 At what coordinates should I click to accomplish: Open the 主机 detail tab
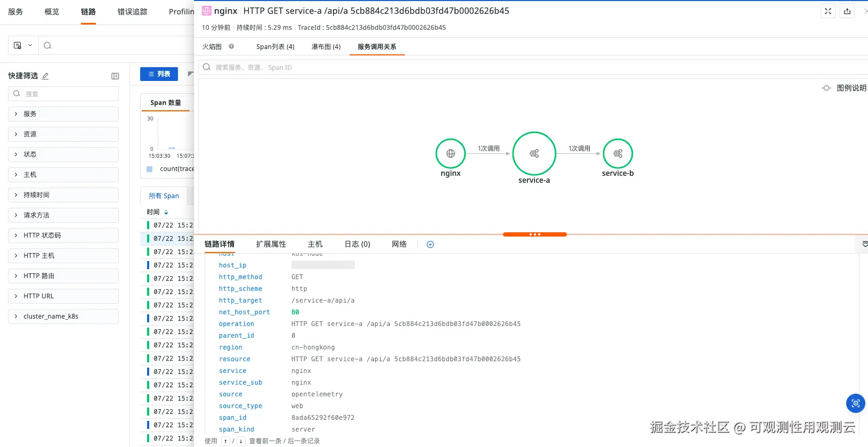pyautogui.click(x=315, y=244)
